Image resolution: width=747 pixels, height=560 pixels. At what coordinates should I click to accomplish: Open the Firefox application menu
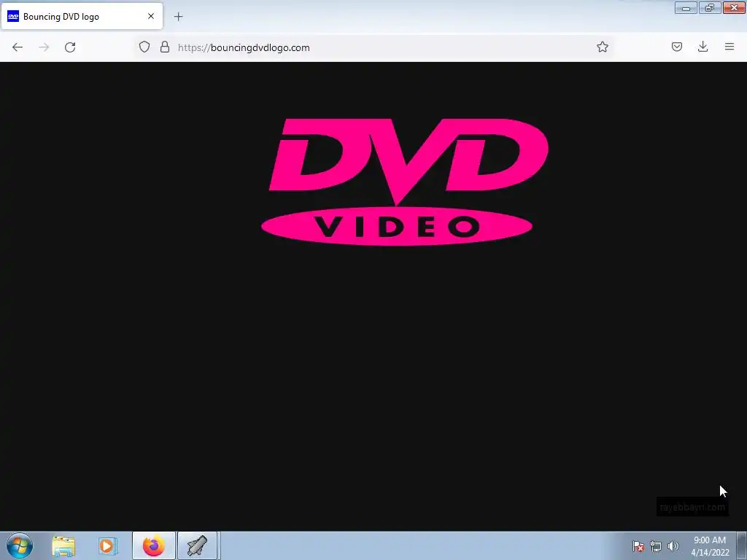(729, 47)
